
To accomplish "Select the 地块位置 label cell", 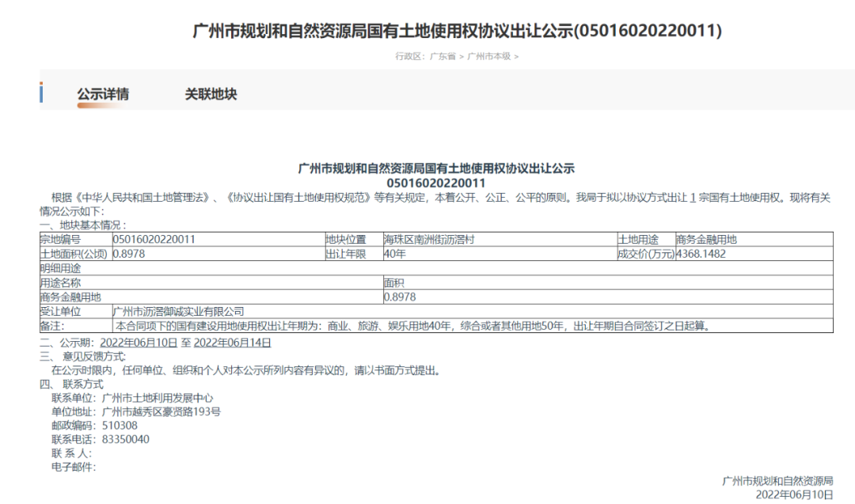I will pos(353,239).
